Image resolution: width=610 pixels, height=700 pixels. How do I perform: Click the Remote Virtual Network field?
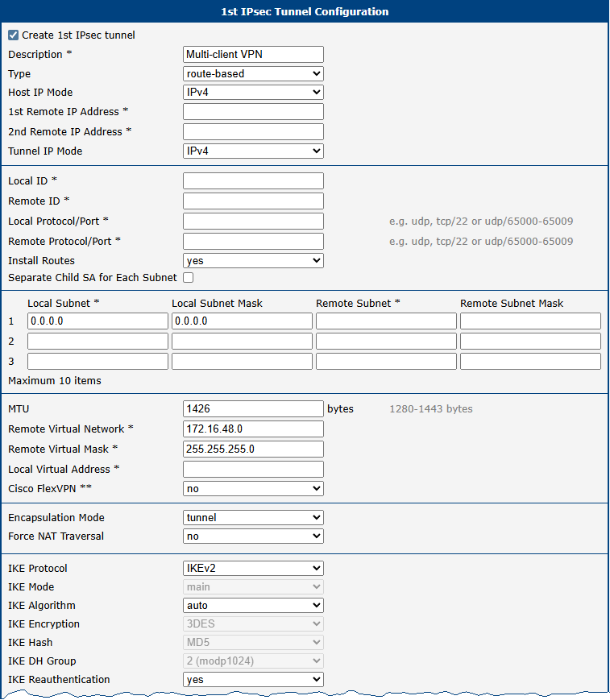coord(253,429)
